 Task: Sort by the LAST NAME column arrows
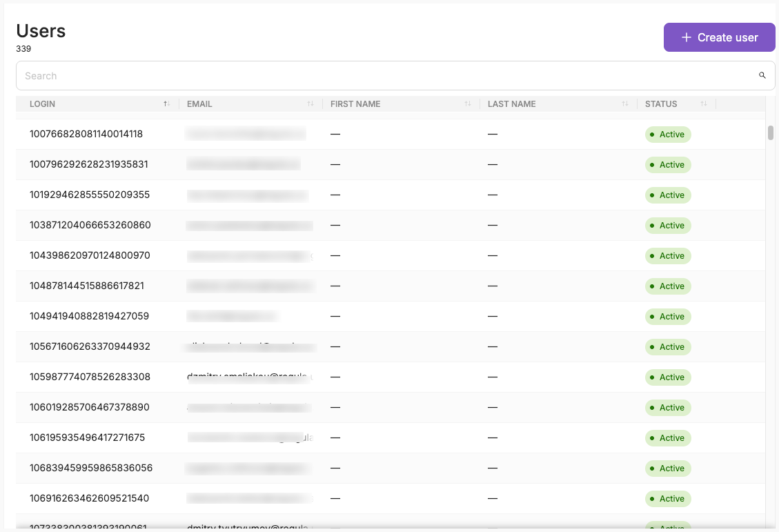[625, 104]
